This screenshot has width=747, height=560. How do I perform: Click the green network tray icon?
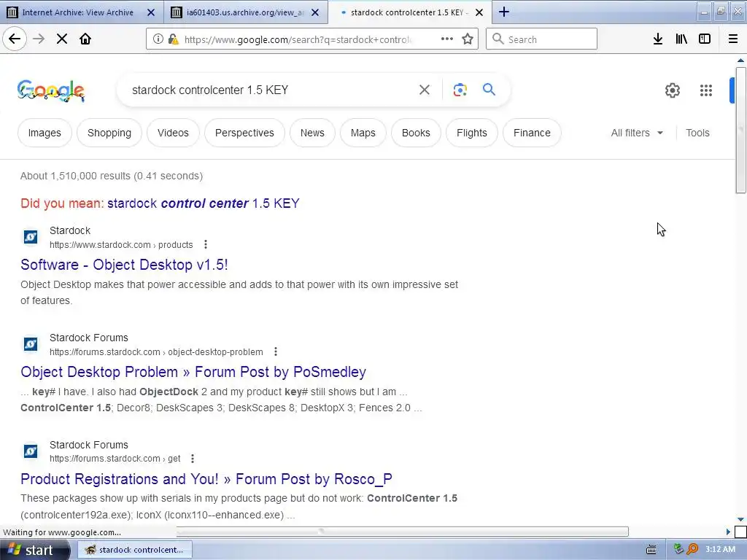pyautogui.click(x=678, y=549)
